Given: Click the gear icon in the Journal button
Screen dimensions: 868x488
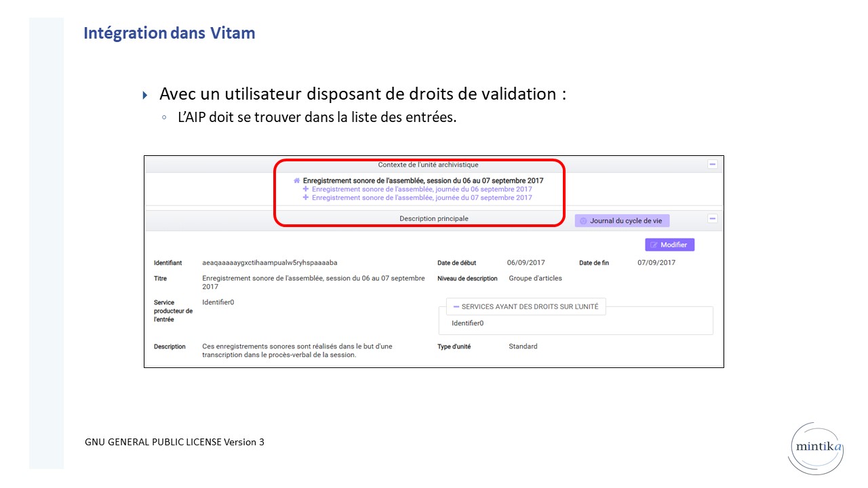Looking at the screenshot, I should pyautogui.click(x=583, y=221).
